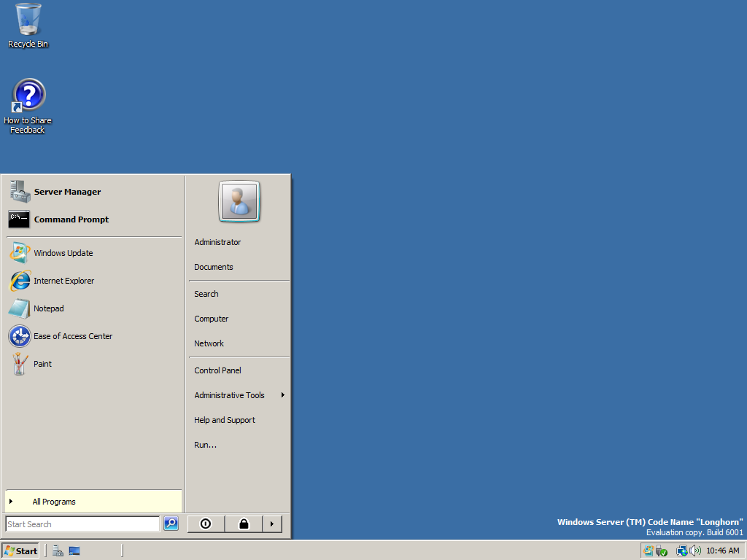Click the lock computer button

pos(244,524)
